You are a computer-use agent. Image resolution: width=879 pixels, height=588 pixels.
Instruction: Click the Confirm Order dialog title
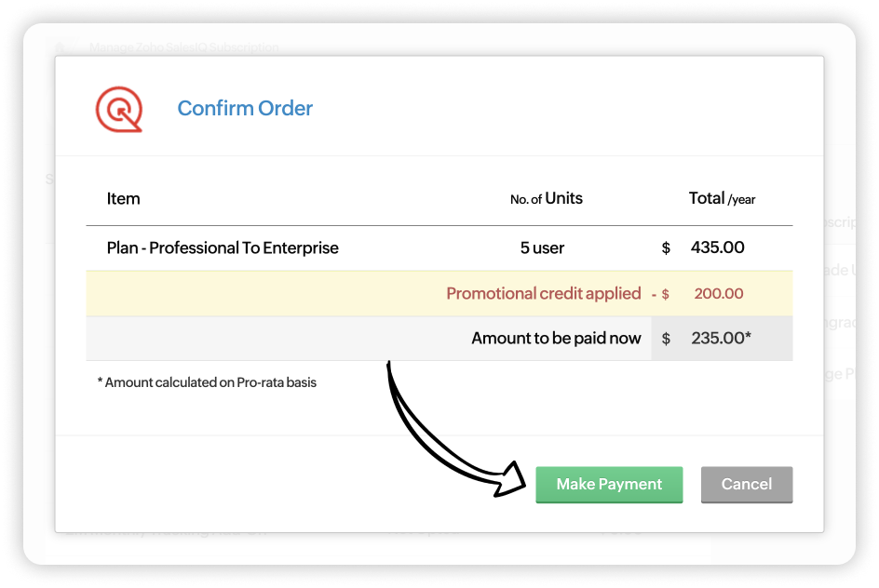(245, 109)
